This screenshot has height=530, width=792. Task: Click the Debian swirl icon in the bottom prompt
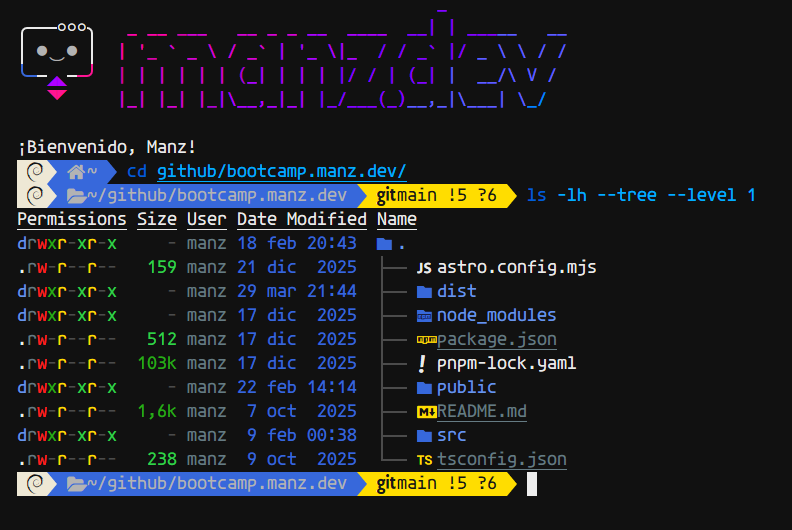(x=35, y=484)
